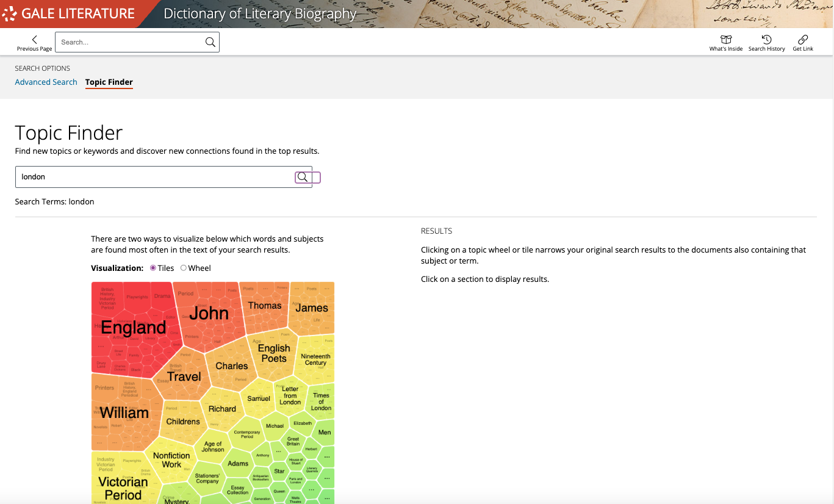Go back with Previous Page arrow

click(34, 43)
